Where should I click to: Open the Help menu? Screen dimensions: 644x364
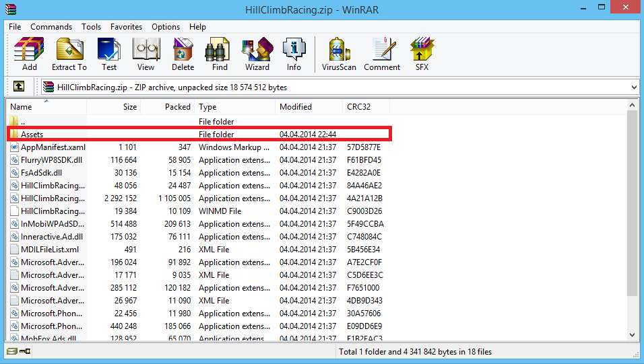(197, 27)
